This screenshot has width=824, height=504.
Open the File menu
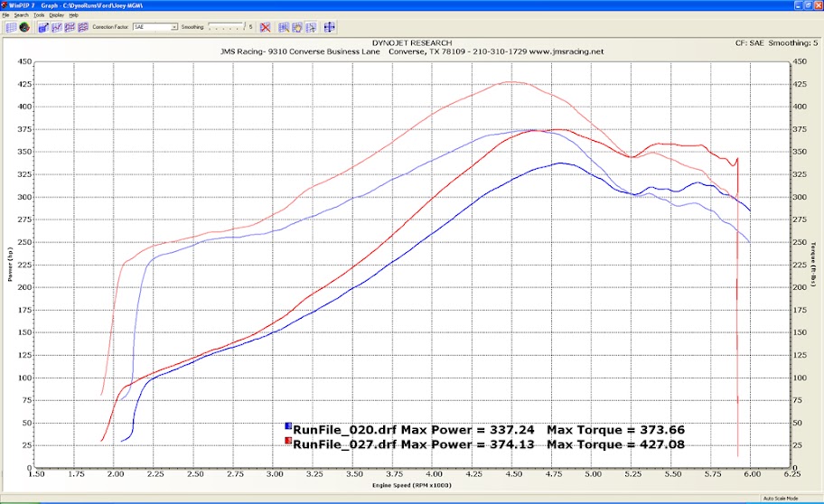5,15
